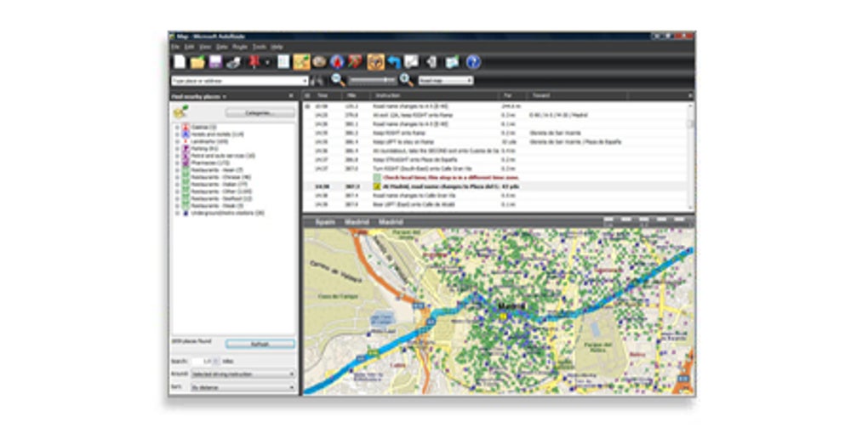
Task: Toggle the highlighted Route Planner icon
Action: [x=302, y=61]
